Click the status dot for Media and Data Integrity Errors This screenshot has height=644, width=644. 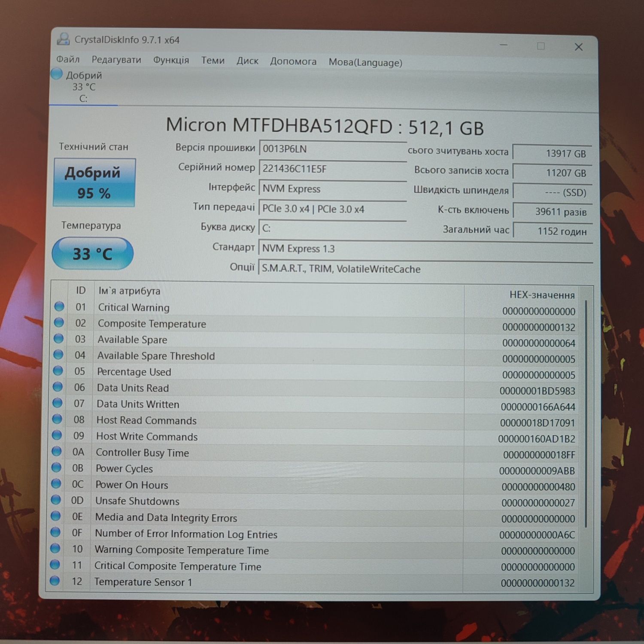tap(56, 516)
